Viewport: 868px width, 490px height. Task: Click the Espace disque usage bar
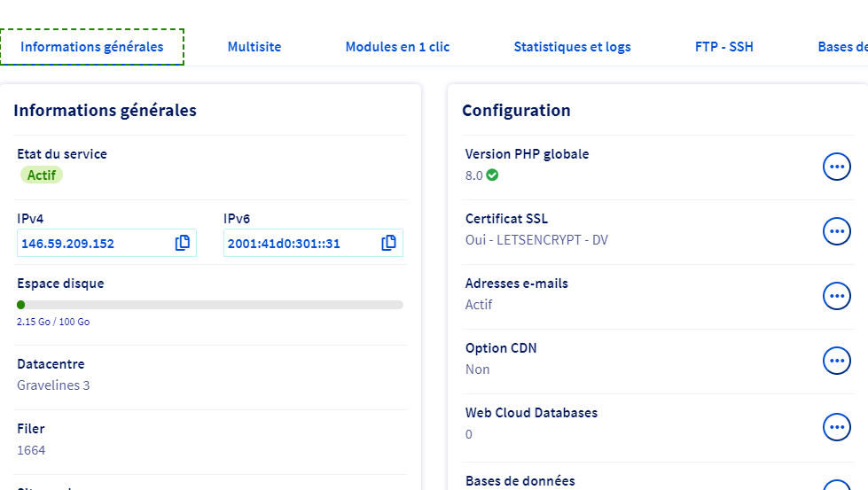click(210, 305)
